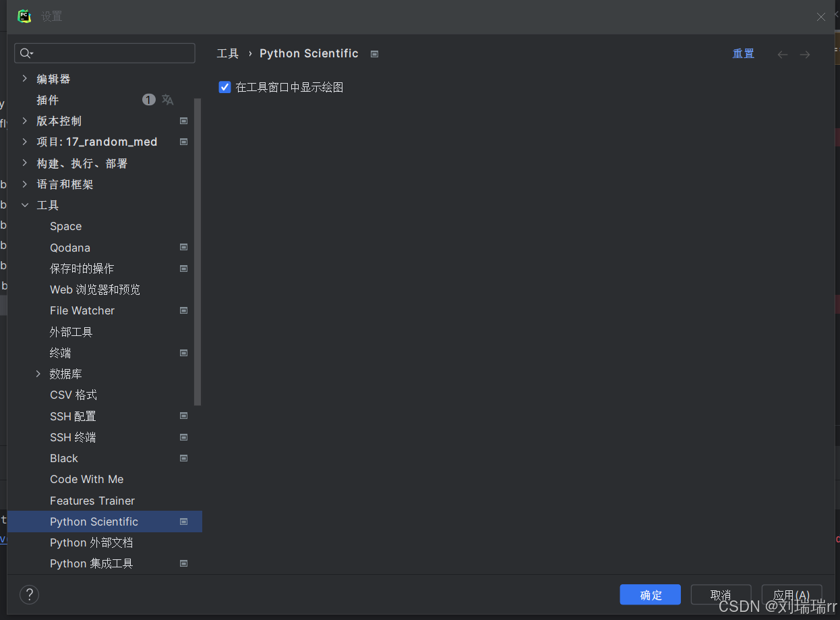This screenshot has height=620, width=840.
Task: Click the project-level icon beside Qodana
Action: coord(183,248)
